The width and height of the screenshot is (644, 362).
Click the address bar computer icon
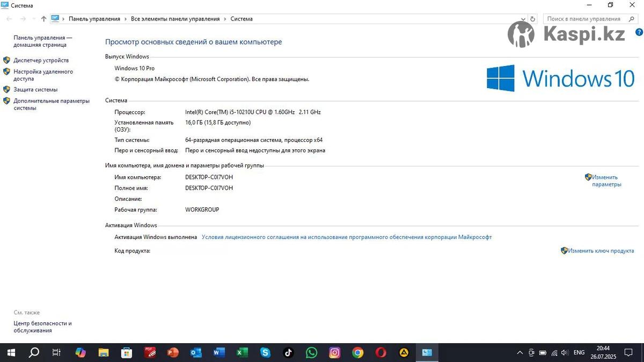[x=55, y=19]
